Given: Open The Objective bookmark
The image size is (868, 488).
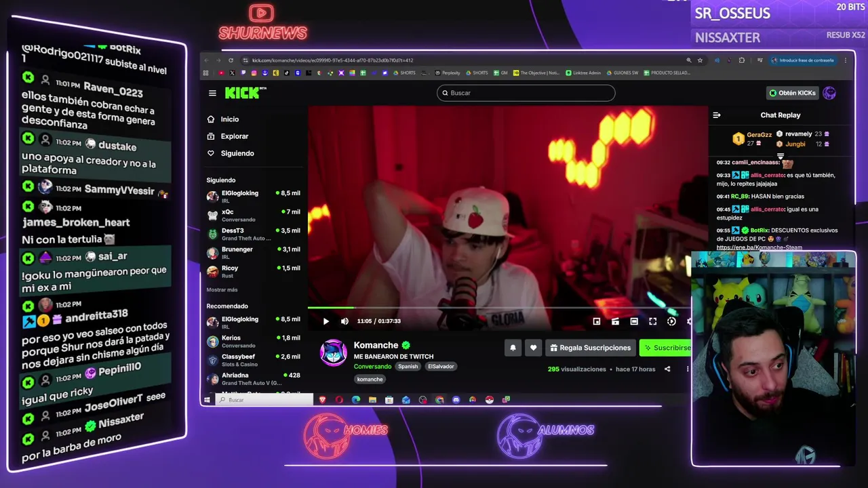Looking at the screenshot, I should click(x=536, y=73).
